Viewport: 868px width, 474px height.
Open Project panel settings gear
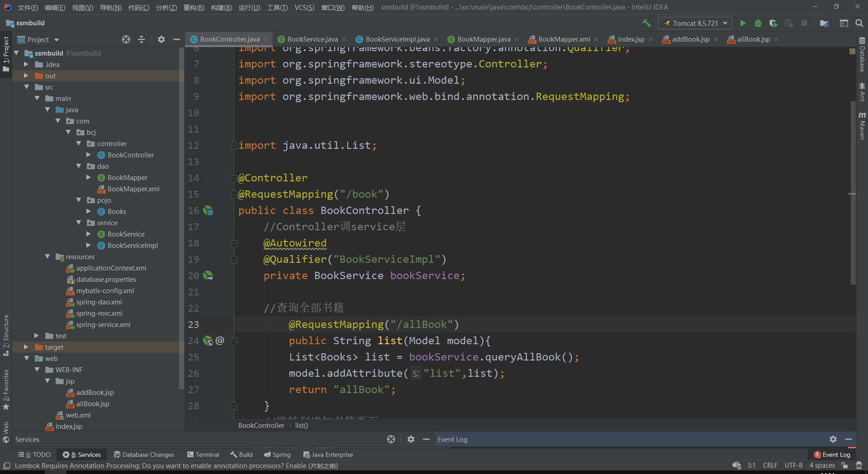[161, 39]
